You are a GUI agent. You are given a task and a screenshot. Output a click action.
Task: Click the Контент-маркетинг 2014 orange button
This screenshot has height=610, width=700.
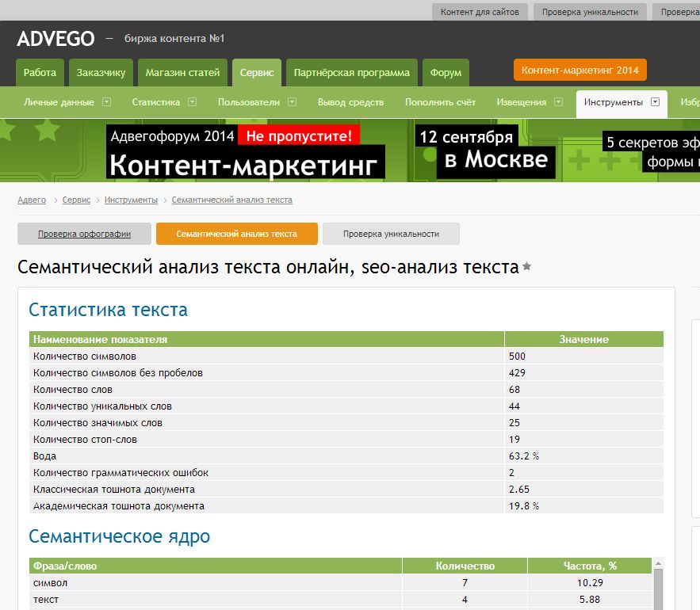580,70
